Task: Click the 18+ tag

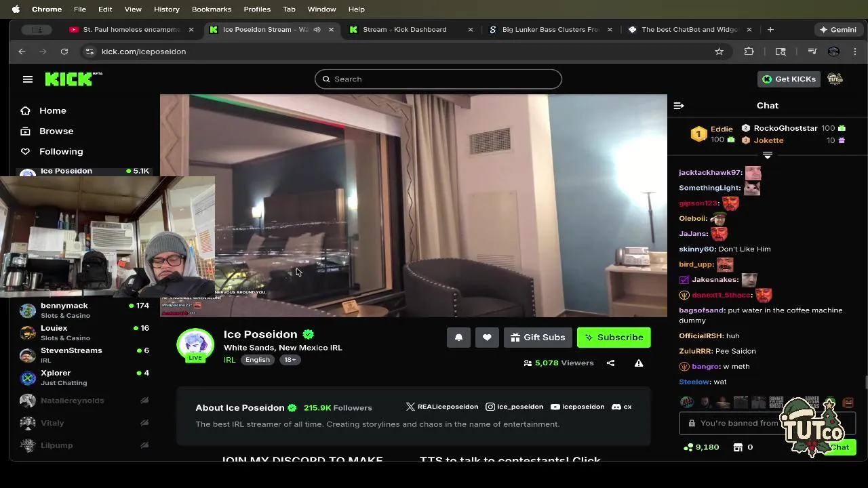Action: click(x=290, y=360)
